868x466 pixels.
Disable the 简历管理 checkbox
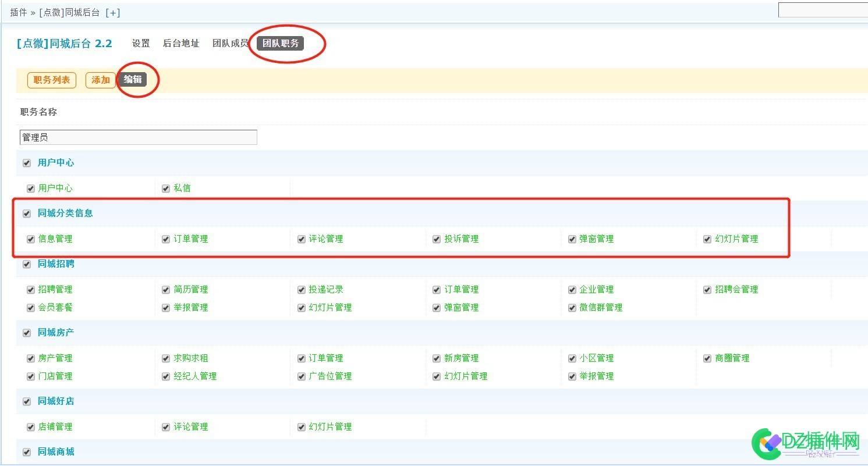tap(166, 290)
